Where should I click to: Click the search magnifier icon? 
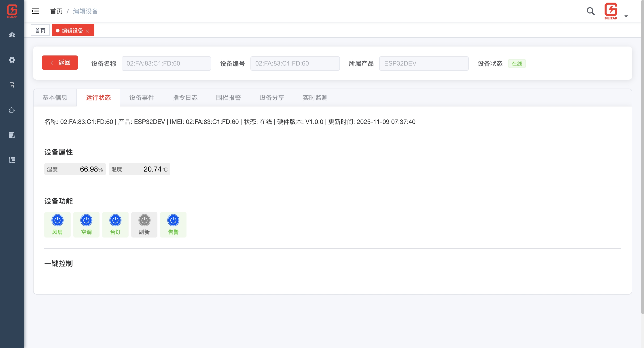tap(591, 11)
